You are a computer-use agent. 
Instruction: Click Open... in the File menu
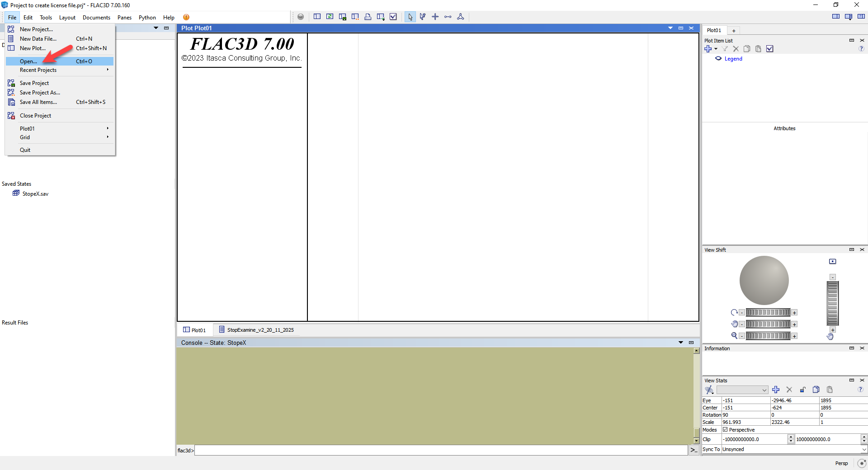coord(60,61)
